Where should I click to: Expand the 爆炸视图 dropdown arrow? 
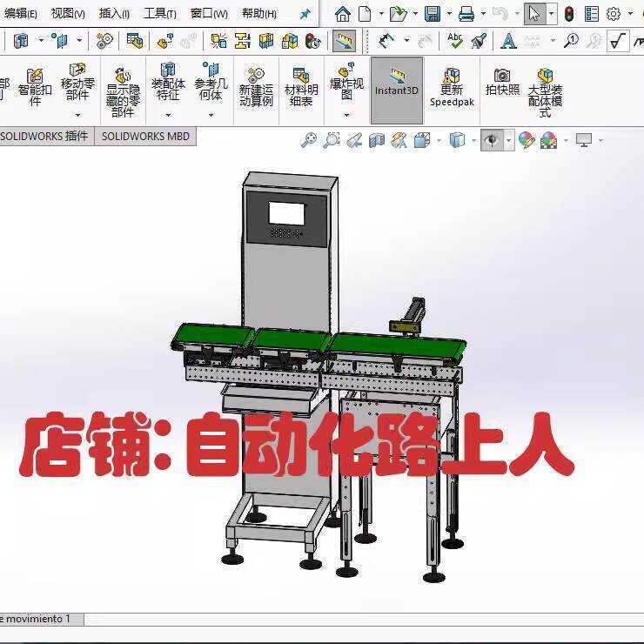(x=346, y=115)
